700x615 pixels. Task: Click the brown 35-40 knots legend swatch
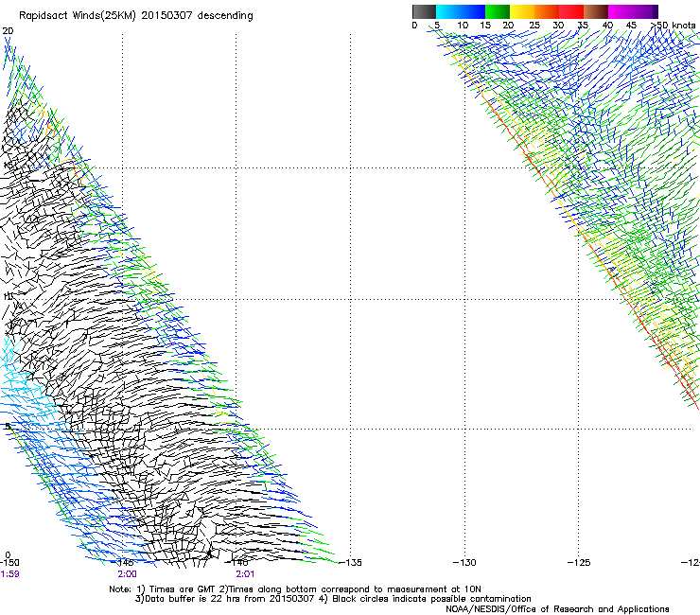point(596,11)
